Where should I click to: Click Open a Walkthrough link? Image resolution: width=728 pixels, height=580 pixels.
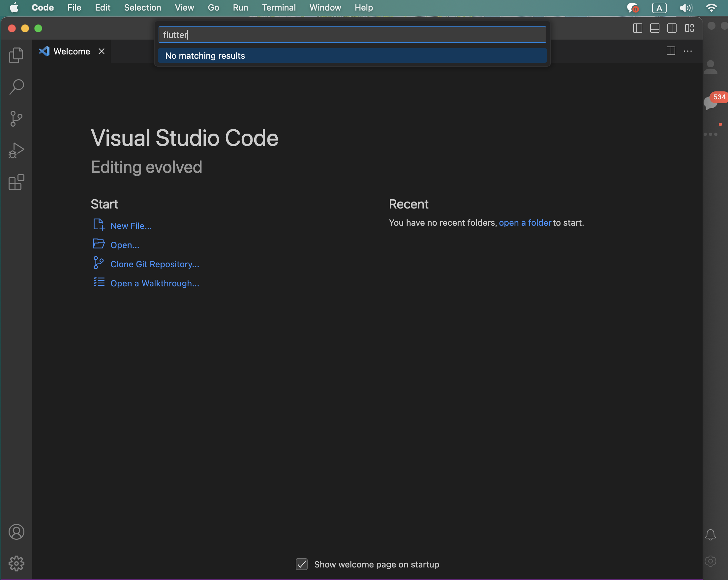point(155,283)
